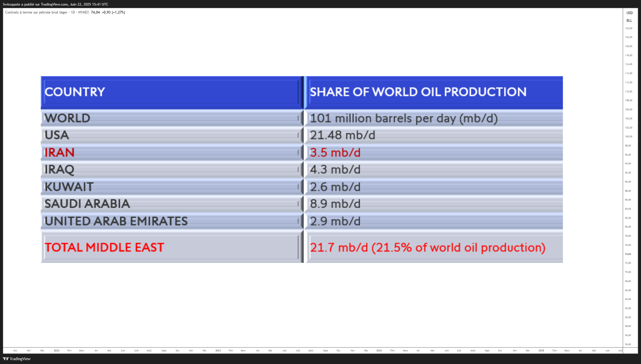Click the UNITED ARAB EMIRATES row label
The height and width of the screenshot is (364, 641).
(x=116, y=221)
